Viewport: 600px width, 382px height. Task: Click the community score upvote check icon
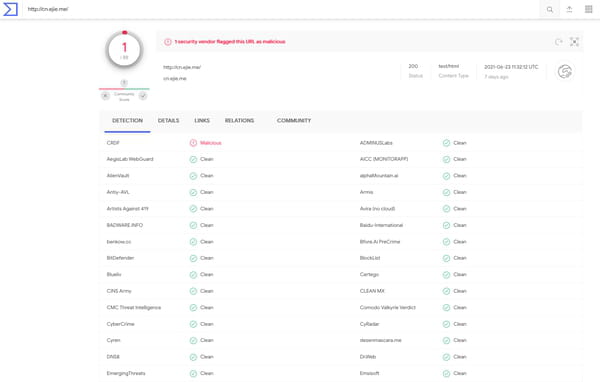click(x=143, y=96)
